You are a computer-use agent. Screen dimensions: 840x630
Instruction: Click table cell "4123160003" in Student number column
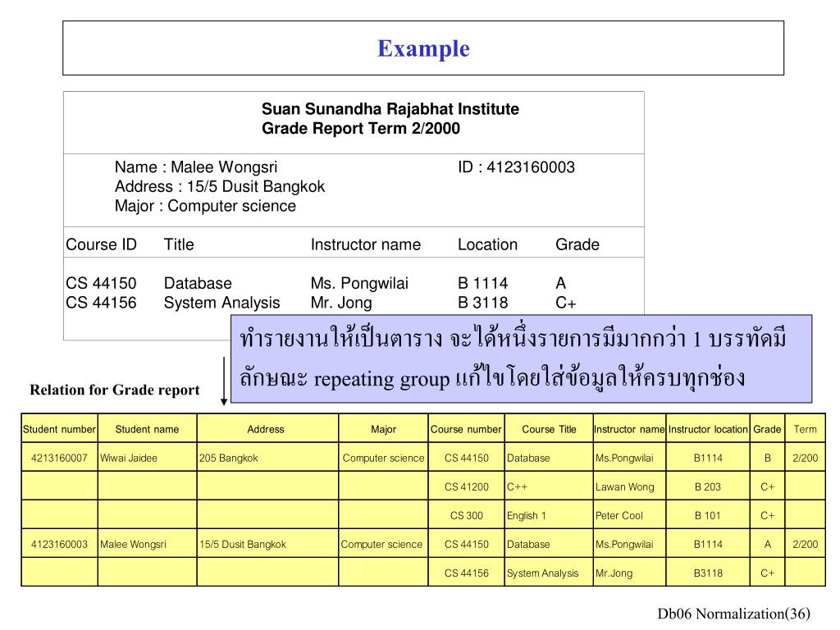(59, 545)
